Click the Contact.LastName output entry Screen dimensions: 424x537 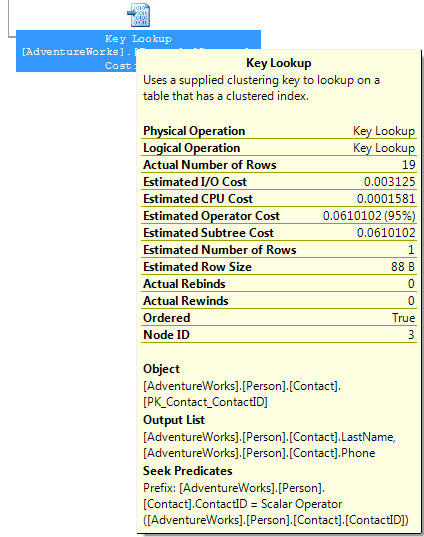(x=269, y=437)
